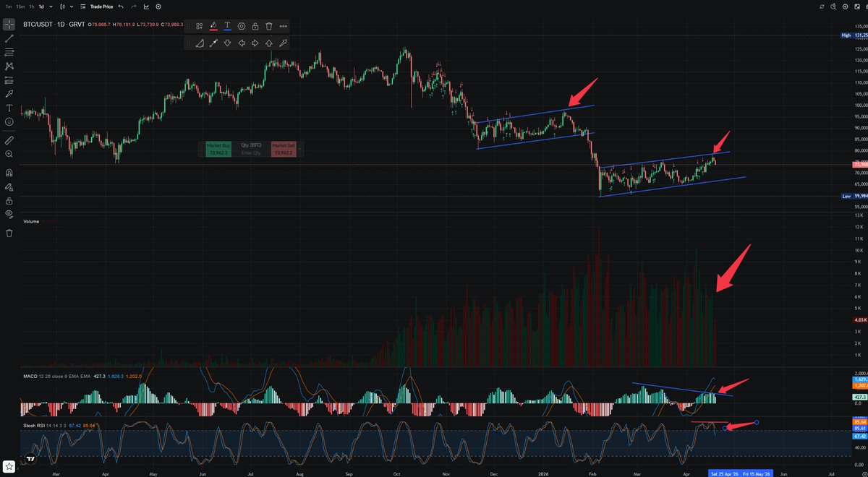Click the Sat 25 Apr '26 date button
Image resolution: width=868 pixels, height=477 pixels.
(724, 473)
